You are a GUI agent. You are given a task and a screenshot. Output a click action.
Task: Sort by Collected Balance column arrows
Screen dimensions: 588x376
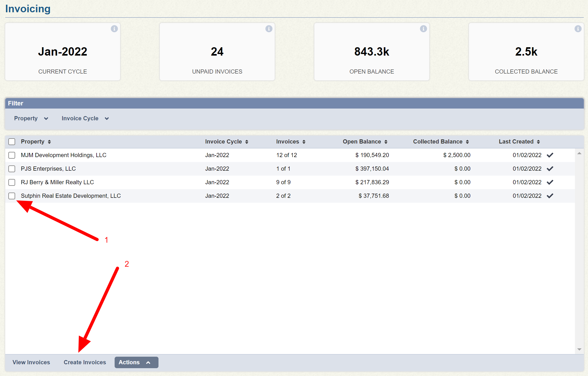pos(467,142)
